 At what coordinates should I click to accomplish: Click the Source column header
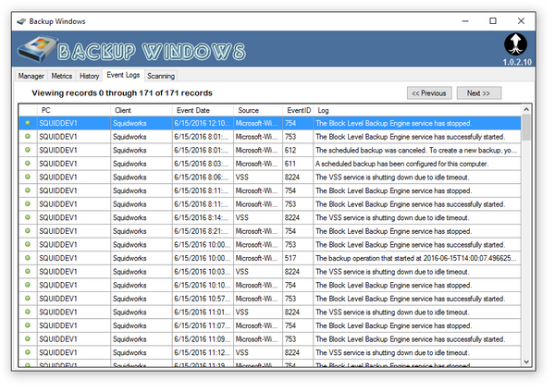257,110
